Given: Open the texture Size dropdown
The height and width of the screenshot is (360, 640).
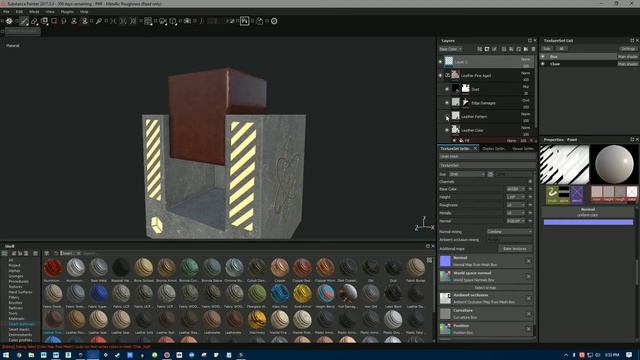Looking at the screenshot, I should [467, 174].
